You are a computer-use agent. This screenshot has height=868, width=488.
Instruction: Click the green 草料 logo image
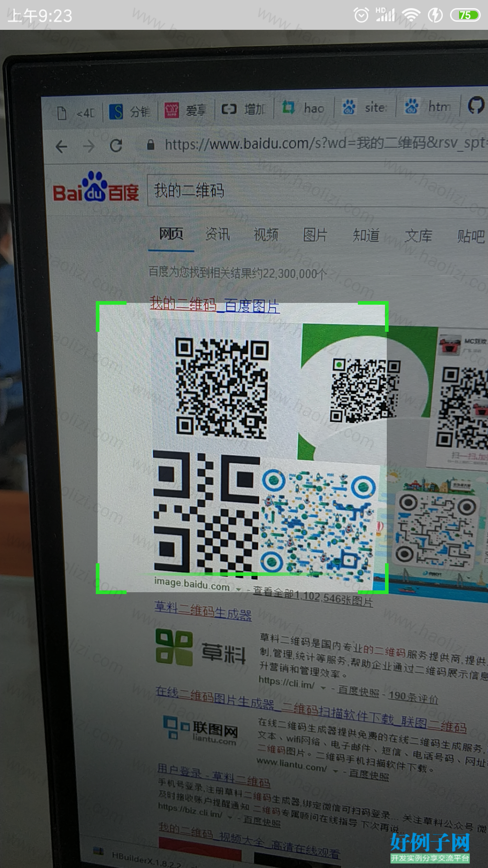[174, 647]
